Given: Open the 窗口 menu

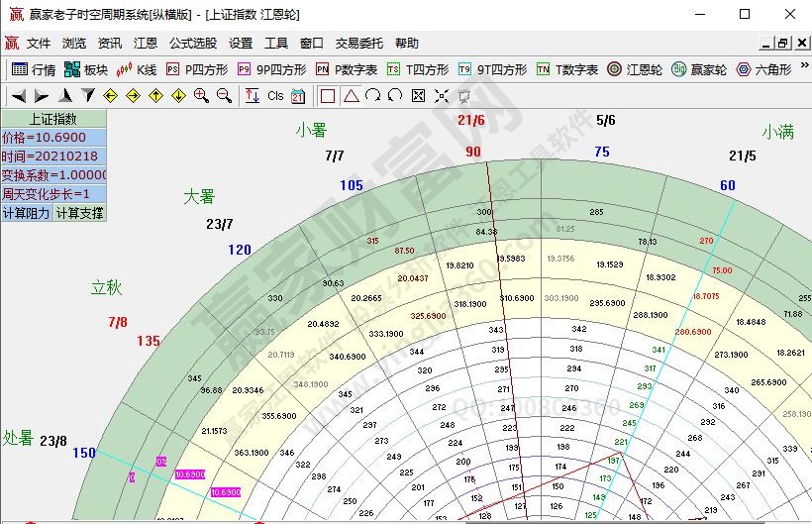Looking at the screenshot, I should point(312,43).
